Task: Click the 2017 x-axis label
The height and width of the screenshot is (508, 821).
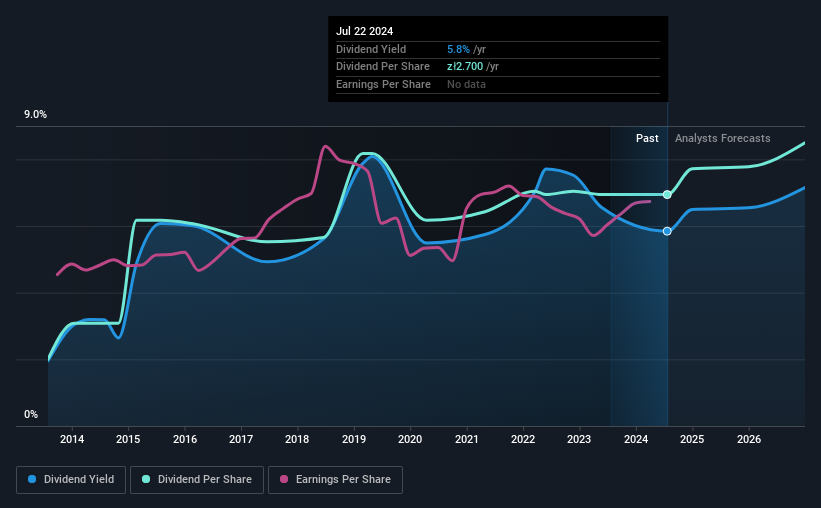Action: click(241, 439)
